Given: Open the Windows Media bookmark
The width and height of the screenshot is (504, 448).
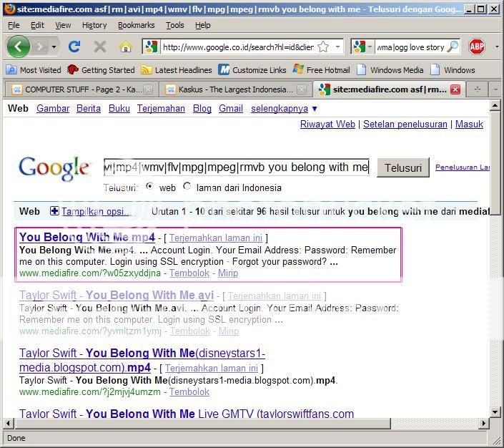Looking at the screenshot, I should coord(390,70).
